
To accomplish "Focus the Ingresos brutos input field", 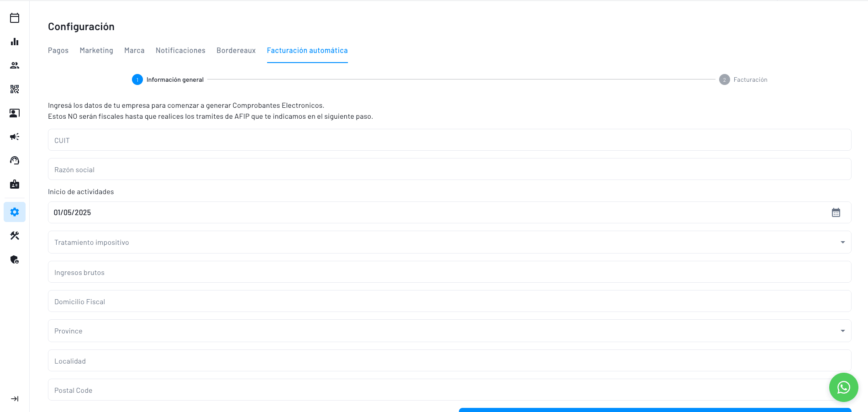I will 449,272.
